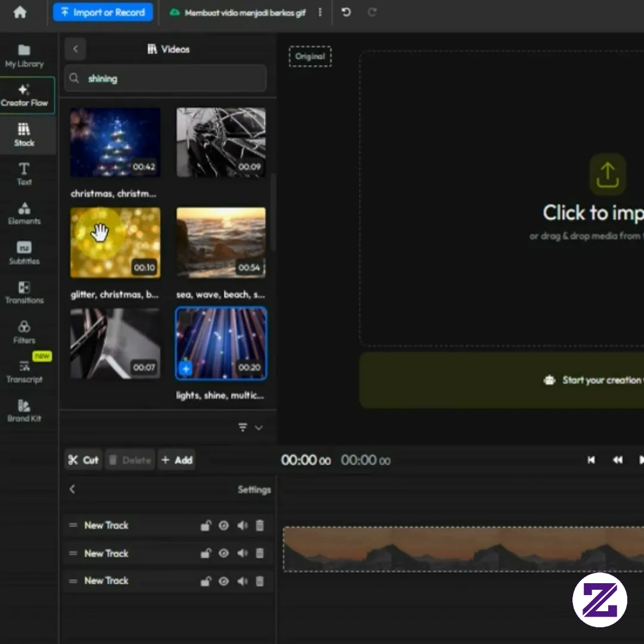Viewport: 644px width, 644px height.
Task: Mute the third New Track
Action: click(242, 581)
